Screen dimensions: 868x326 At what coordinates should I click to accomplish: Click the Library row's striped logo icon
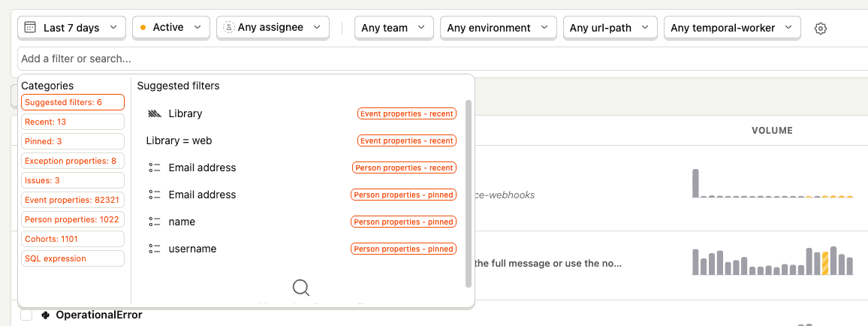[155, 114]
